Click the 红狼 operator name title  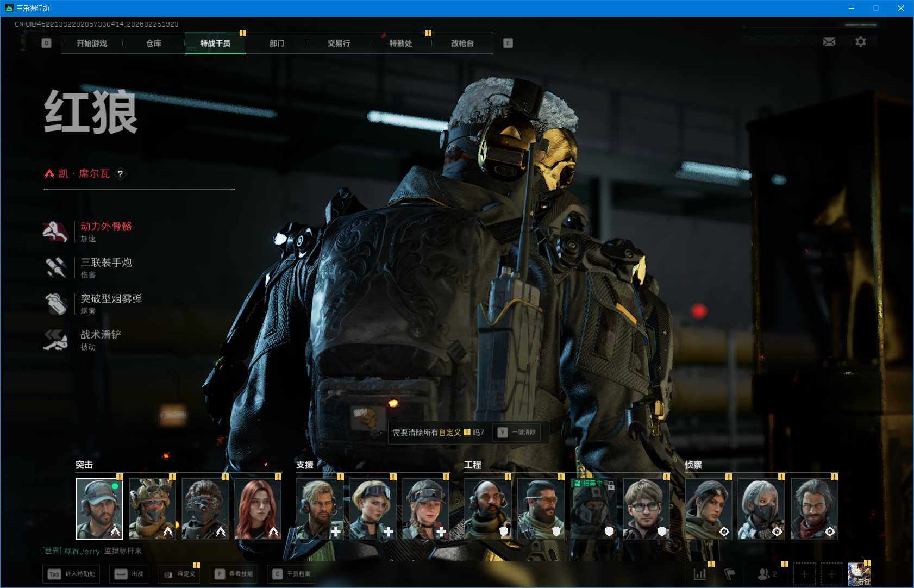[x=91, y=112]
